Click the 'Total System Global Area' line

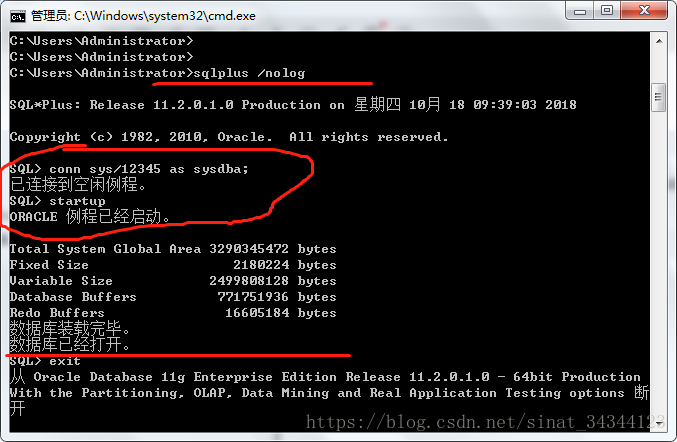[x=173, y=249]
